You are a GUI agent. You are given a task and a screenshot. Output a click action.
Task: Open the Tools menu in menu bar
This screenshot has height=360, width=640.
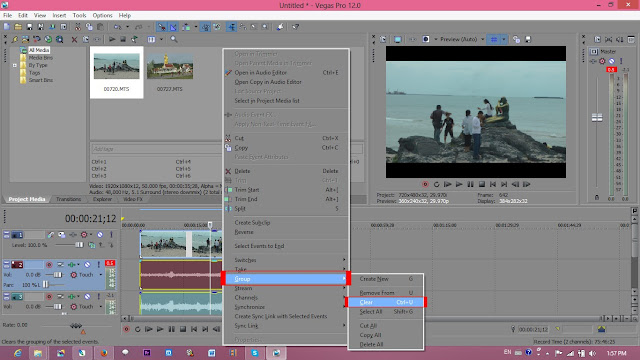79,16
